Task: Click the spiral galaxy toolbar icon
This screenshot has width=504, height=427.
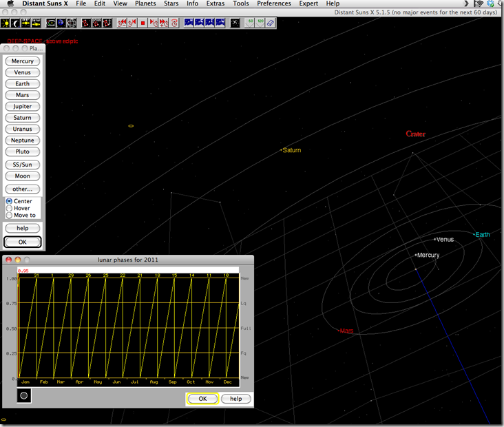Action: 235,23
